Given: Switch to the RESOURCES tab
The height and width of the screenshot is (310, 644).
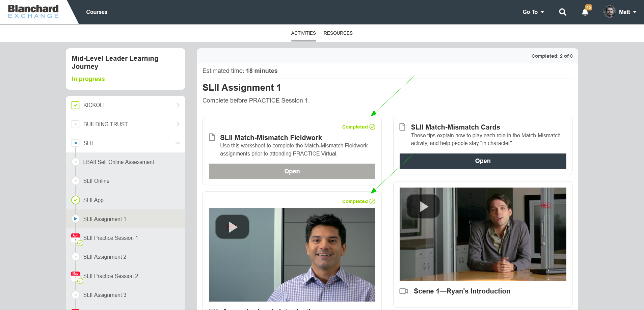Looking at the screenshot, I should [338, 33].
